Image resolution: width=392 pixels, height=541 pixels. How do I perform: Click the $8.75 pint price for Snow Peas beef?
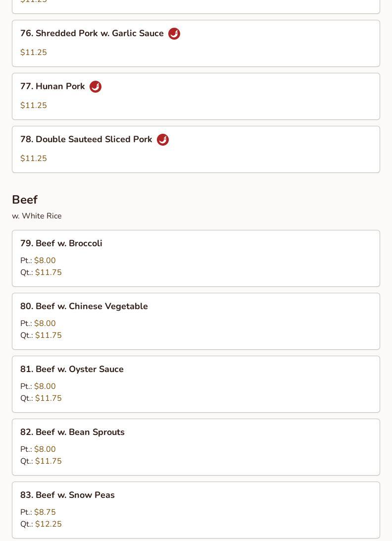(x=45, y=512)
